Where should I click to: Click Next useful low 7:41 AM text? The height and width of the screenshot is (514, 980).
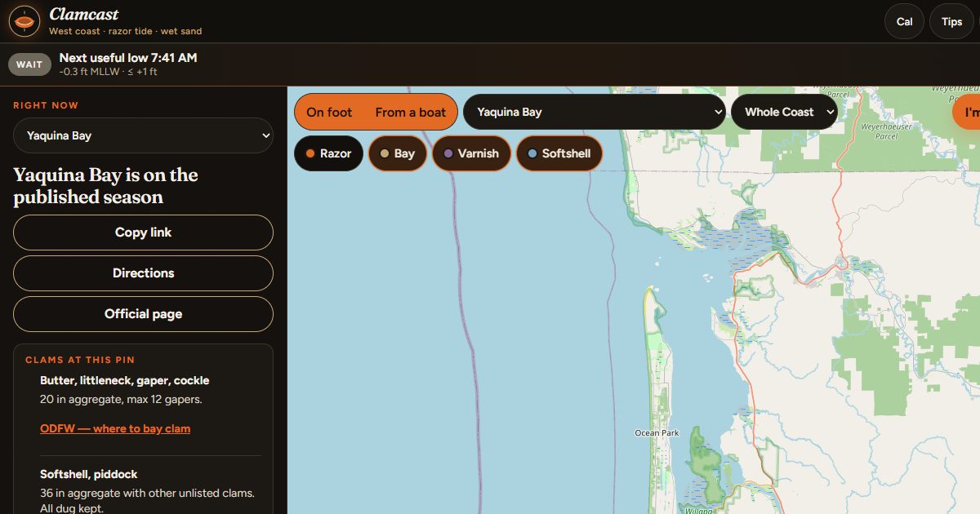pyautogui.click(x=128, y=58)
